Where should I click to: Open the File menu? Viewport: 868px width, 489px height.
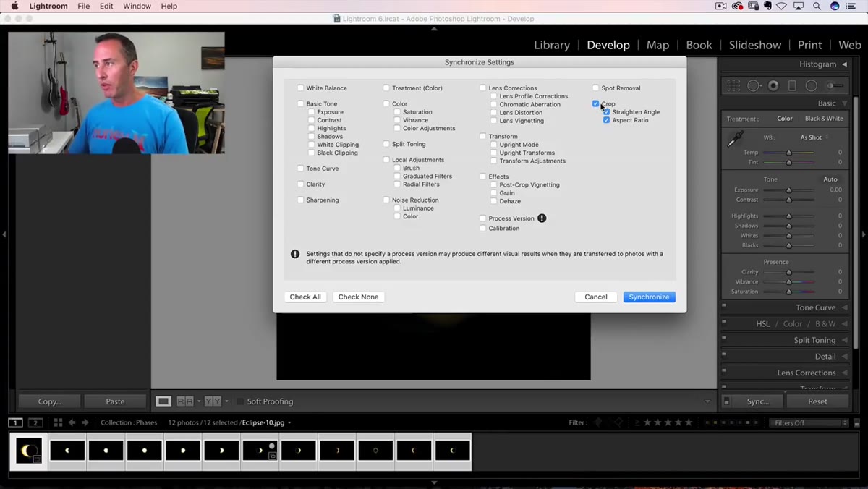tap(84, 6)
